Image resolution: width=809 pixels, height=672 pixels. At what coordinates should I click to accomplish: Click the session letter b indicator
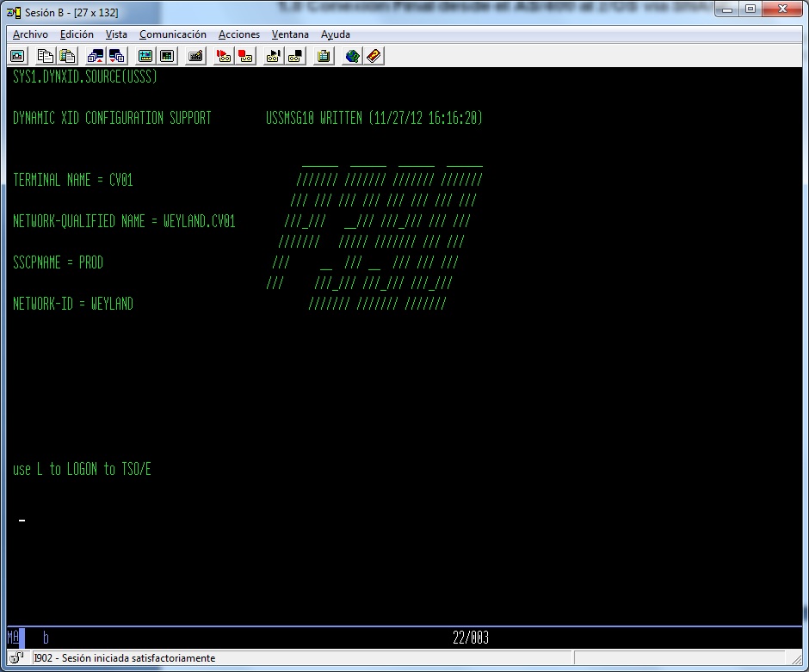pos(46,638)
